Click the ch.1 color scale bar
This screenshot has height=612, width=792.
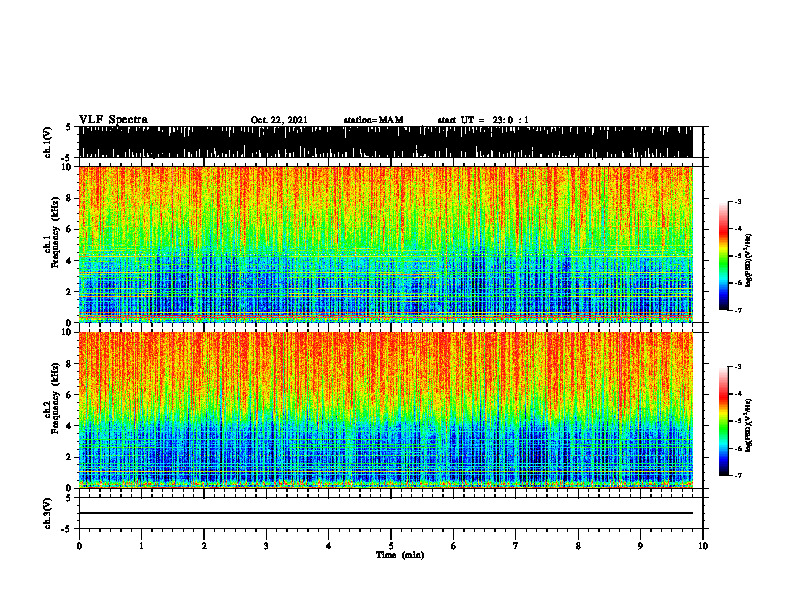click(x=724, y=256)
